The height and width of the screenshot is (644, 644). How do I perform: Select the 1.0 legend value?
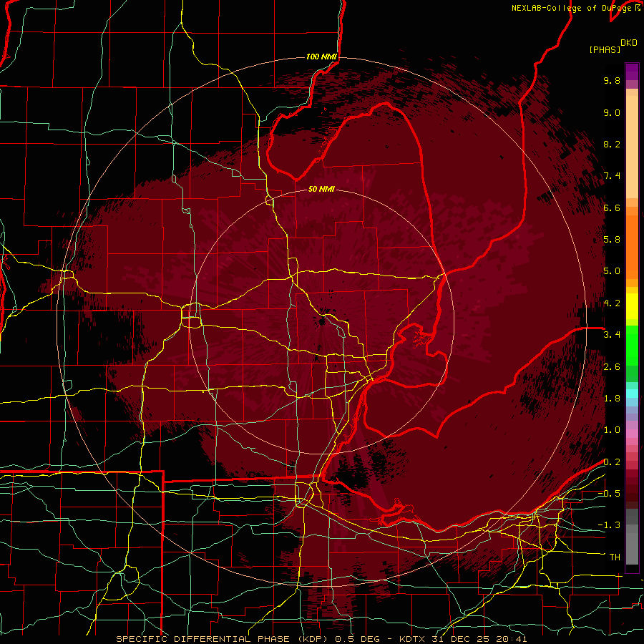click(612, 430)
